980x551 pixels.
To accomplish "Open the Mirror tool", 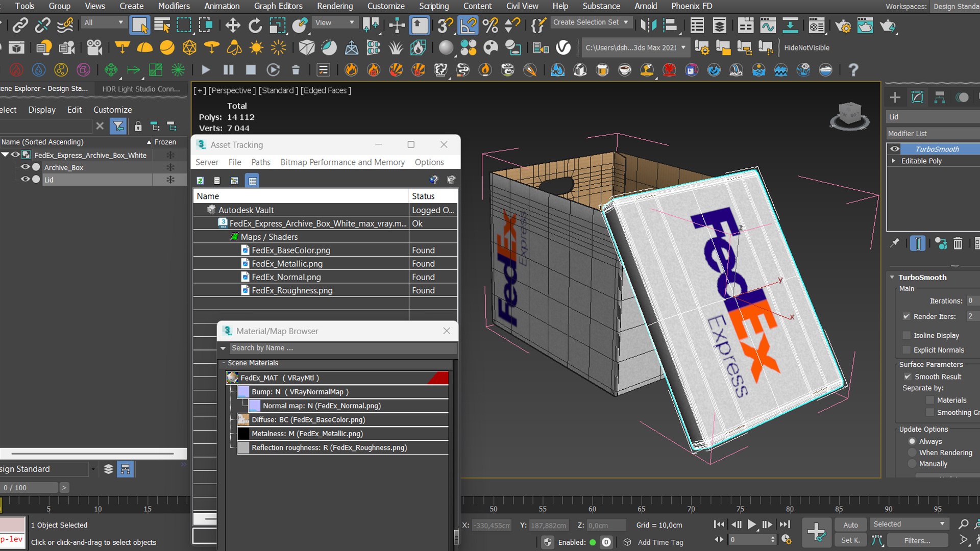I will 648,25.
